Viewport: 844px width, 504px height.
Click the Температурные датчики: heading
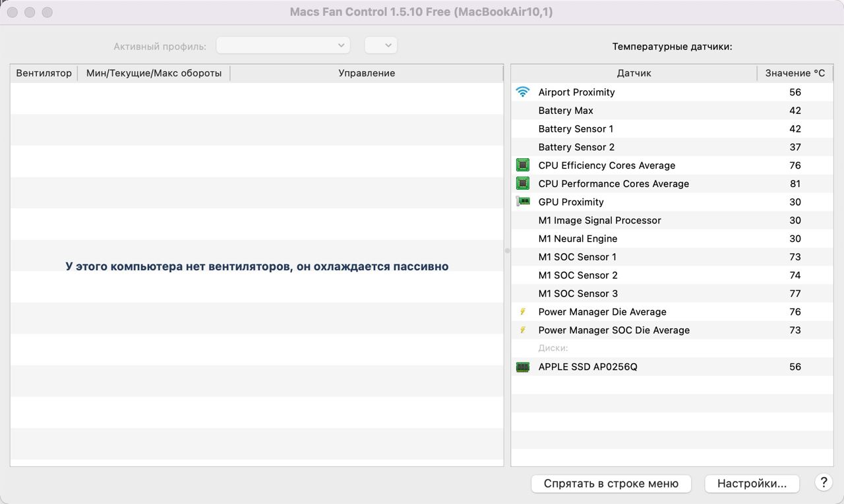coord(672,47)
